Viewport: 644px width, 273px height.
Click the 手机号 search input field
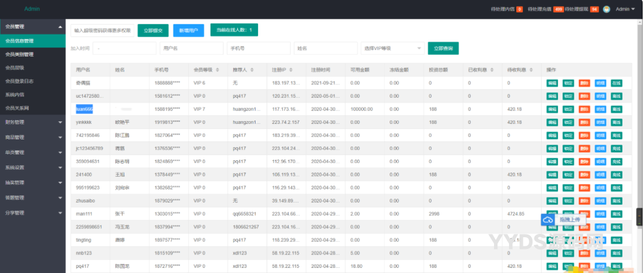pos(258,48)
